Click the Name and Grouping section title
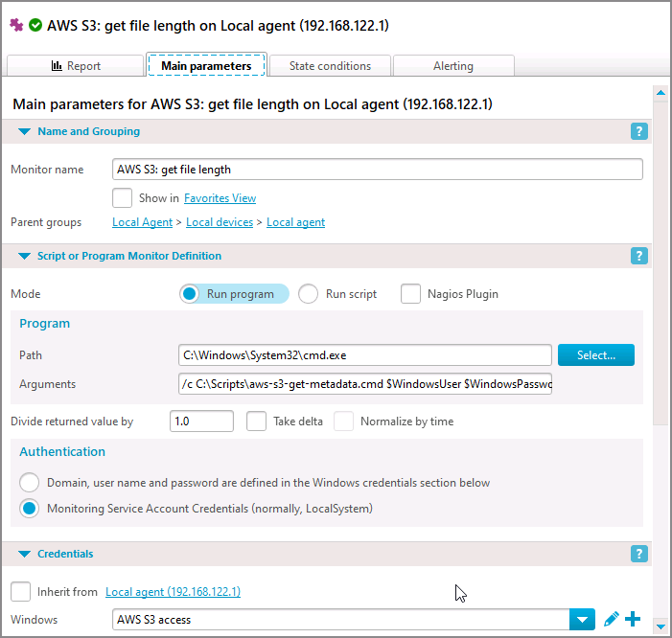Viewport: 672px width, 638px height. (89, 131)
